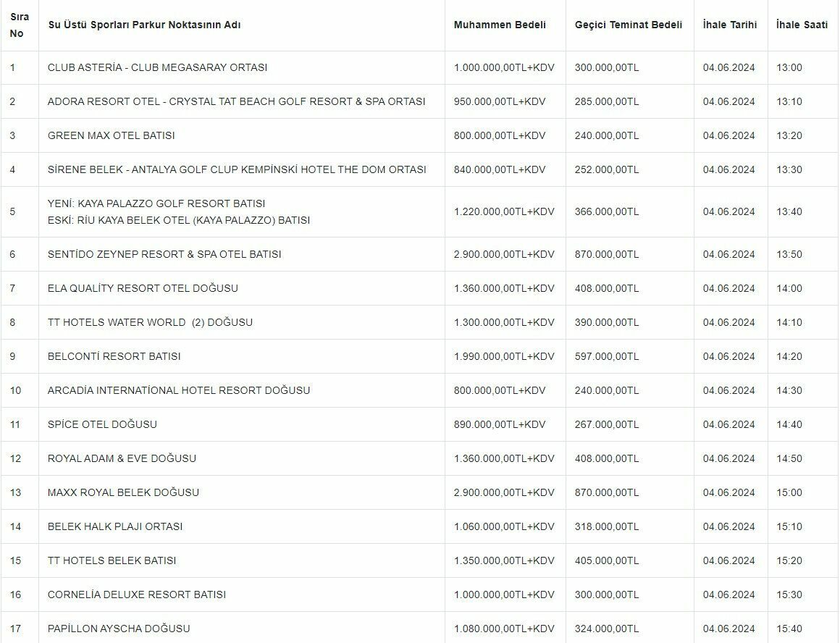This screenshot has height=643, width=840.
Task: Select the SENTİDO ZEYNEP RESORT & SPA cell
Action: [x=164, y=254]
